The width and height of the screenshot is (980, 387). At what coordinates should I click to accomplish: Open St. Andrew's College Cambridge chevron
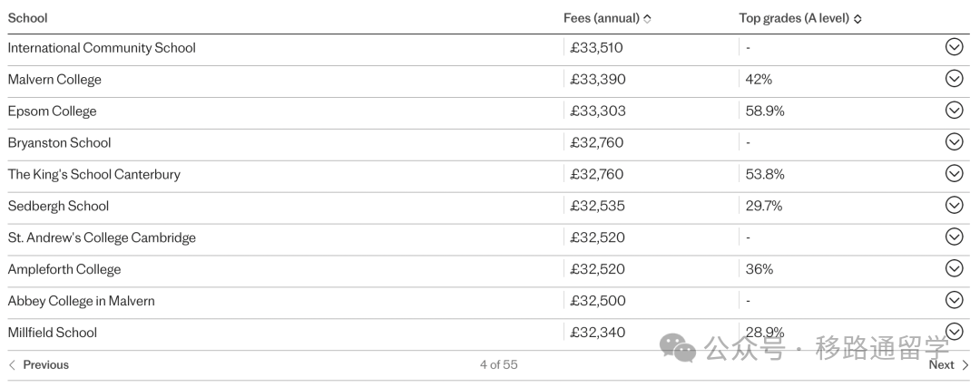click(954, 237)
